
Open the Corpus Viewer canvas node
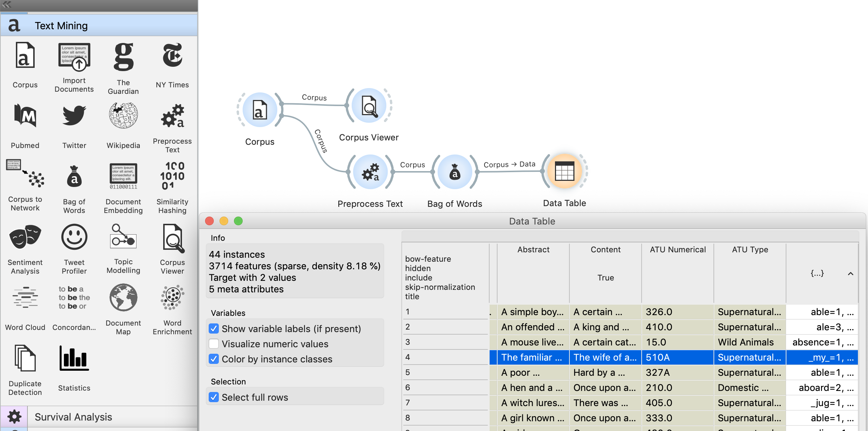click(x=369, y=106)
